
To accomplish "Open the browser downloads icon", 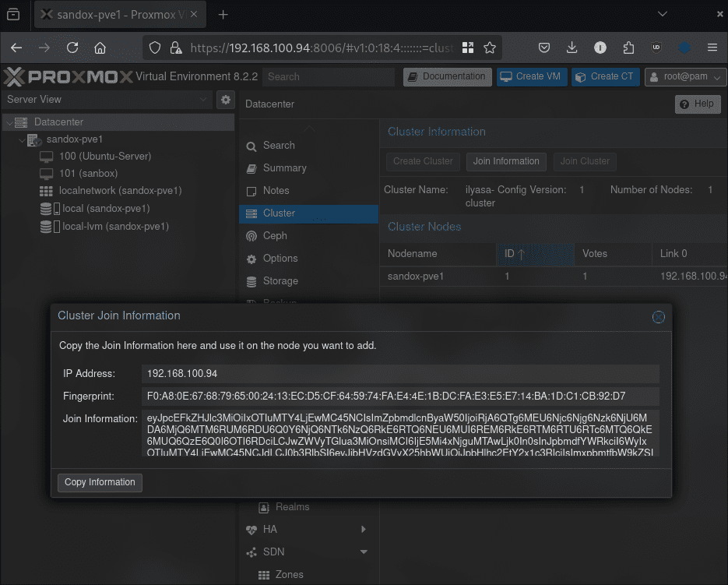I will pos(571,48).
